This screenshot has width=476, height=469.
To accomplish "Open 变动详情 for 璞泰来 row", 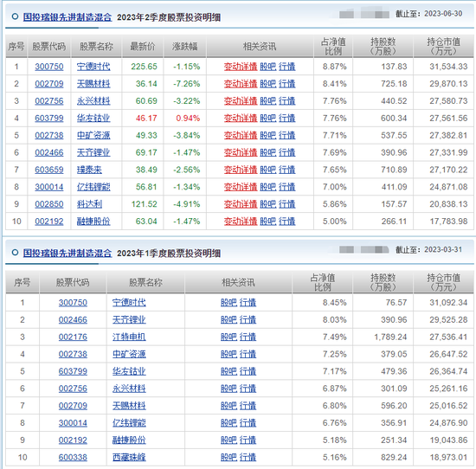I will click(241, 170).
